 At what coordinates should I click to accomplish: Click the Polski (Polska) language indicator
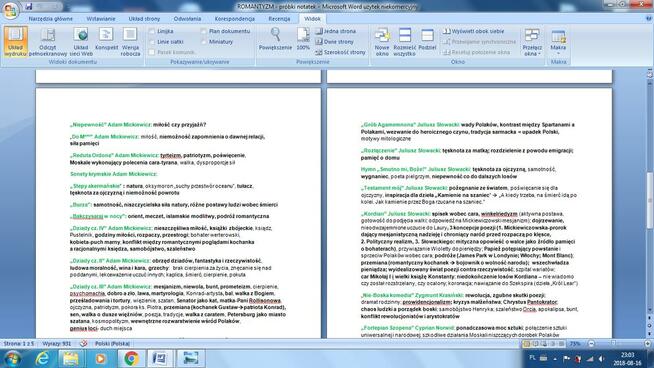point(112,343)
